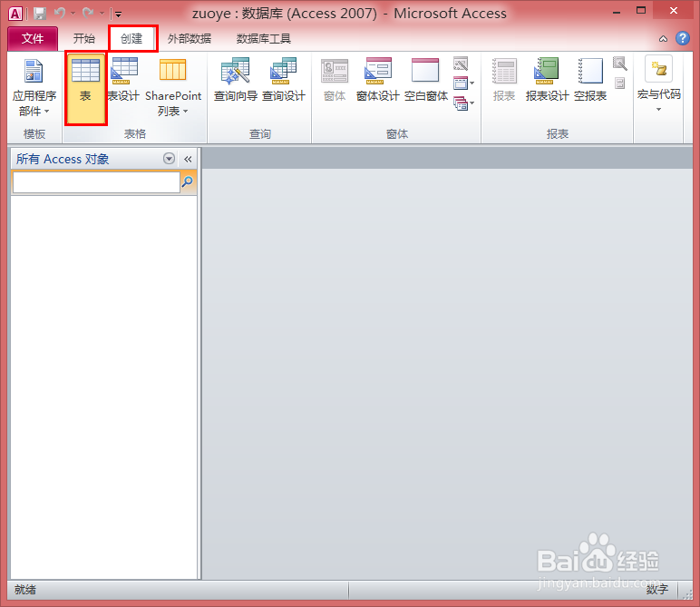Create a 空白窗体 (Blank Form)
Image resolution: width=700 pixels, height=607 pixels.
tap(426, 80)
